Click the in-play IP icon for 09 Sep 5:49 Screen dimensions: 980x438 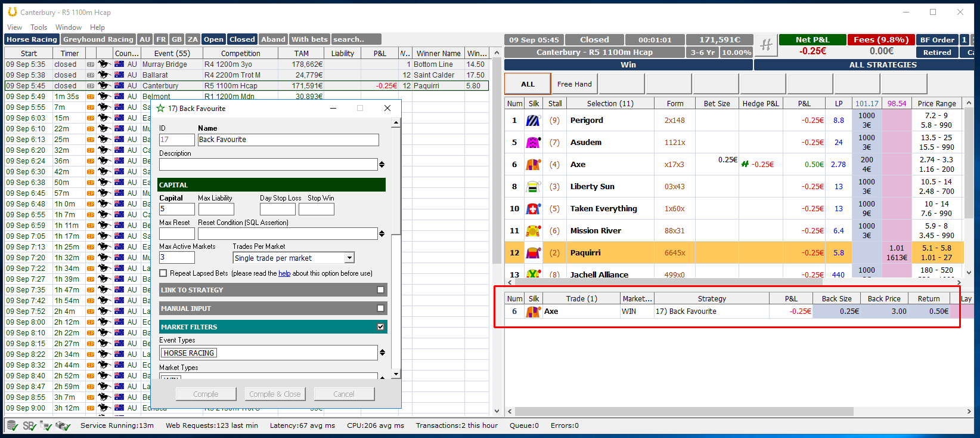coord(91,97)
